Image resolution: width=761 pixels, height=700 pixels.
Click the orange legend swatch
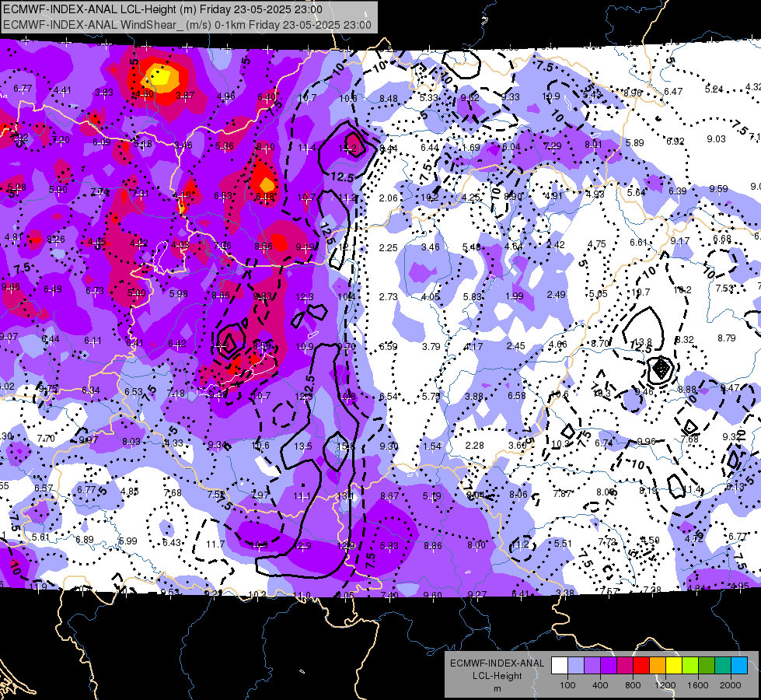point(657,665)
